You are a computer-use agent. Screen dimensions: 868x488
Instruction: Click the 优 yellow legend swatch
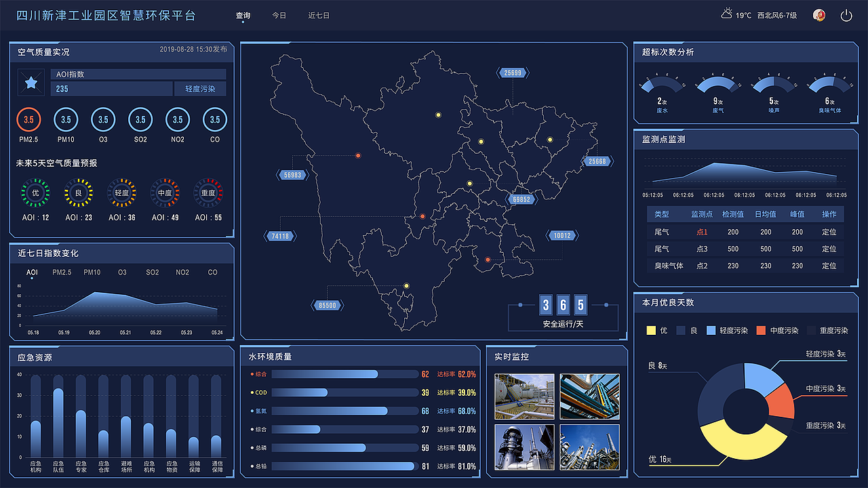(651, 330)
